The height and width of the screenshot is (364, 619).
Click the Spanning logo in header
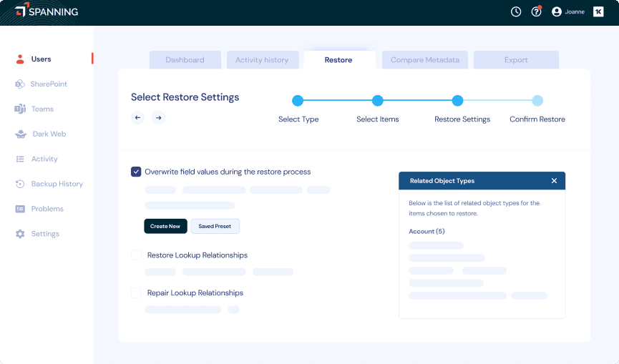click(x=47, y=11)
